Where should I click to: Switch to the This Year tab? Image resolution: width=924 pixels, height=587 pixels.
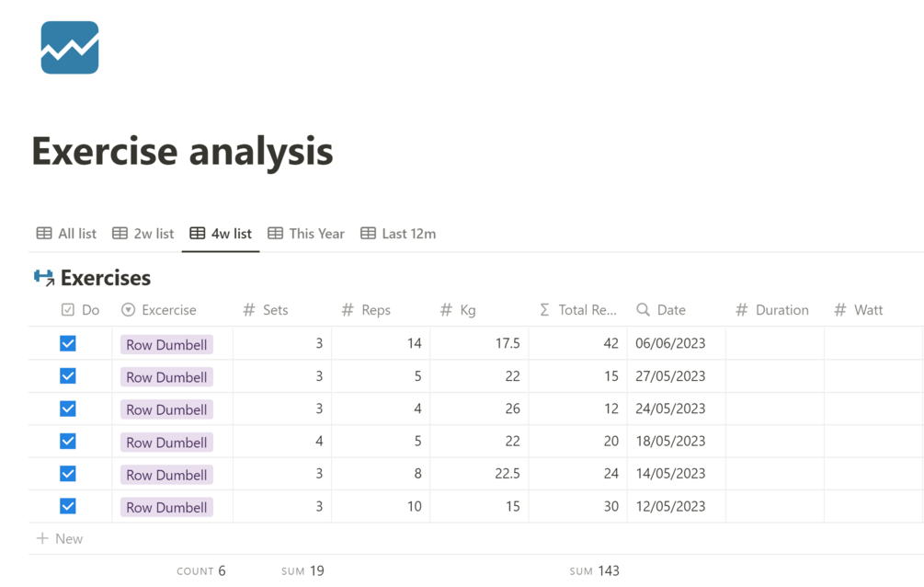pyautogui.click(x=306, y=234)
